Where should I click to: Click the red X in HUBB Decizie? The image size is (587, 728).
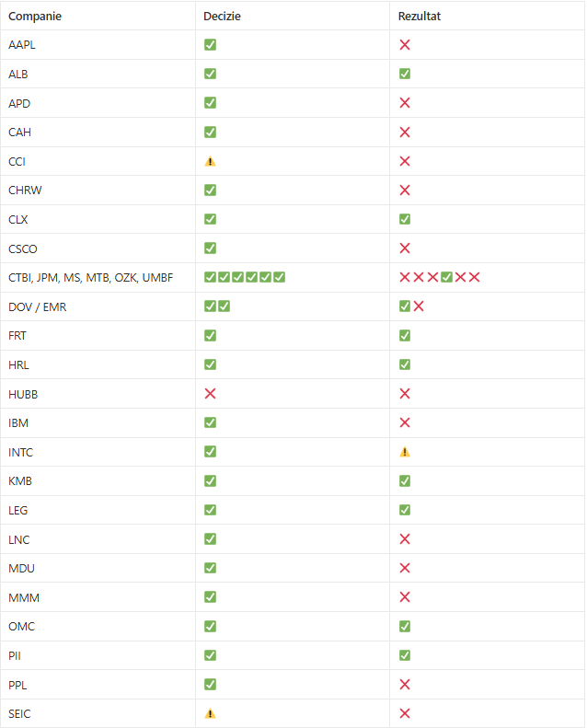(x=210, y=394)
